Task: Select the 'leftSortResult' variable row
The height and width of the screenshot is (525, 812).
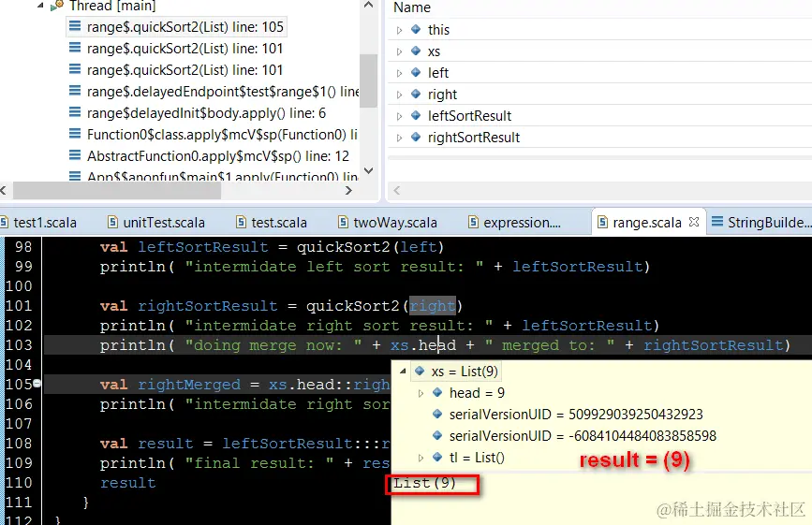Action: click(x=600, y=116)
